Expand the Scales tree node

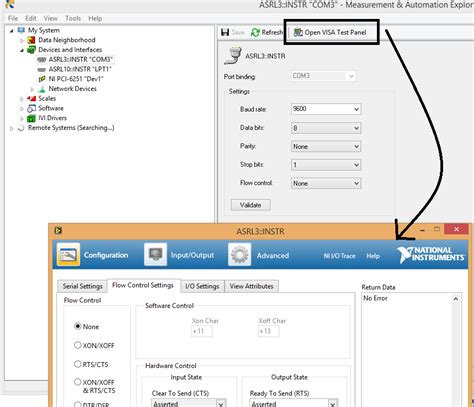[22, 99]
